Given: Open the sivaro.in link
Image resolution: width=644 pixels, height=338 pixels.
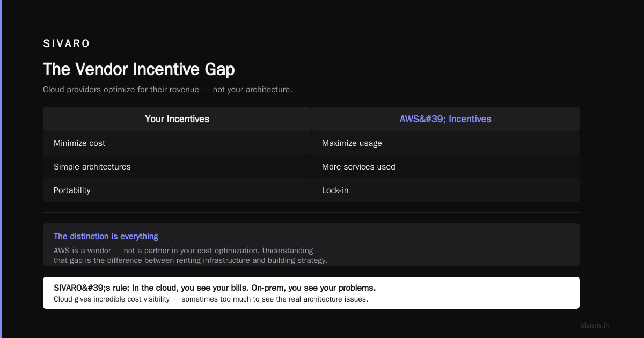Looking at the screenshot, I should (x=595, y=326).
